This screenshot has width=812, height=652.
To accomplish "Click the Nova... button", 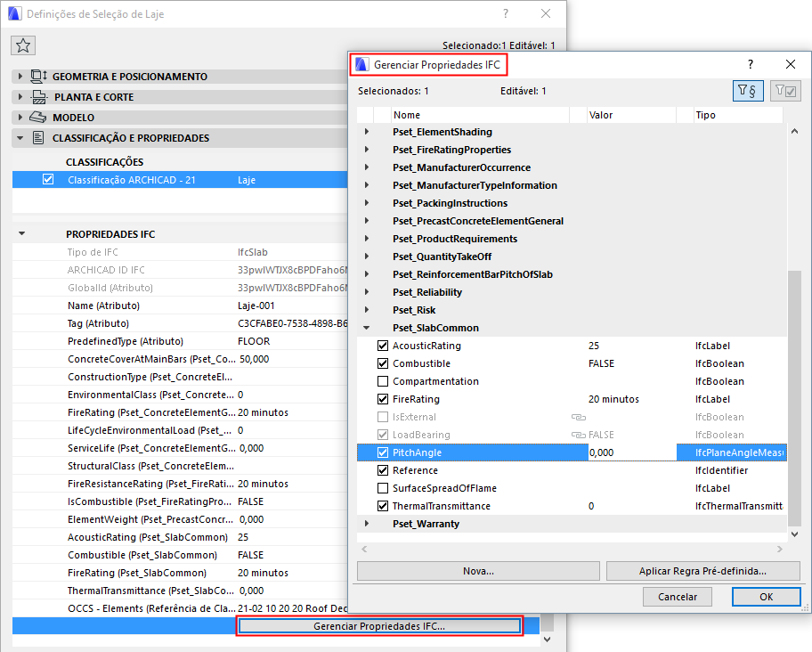I will [x=477, y=571].
